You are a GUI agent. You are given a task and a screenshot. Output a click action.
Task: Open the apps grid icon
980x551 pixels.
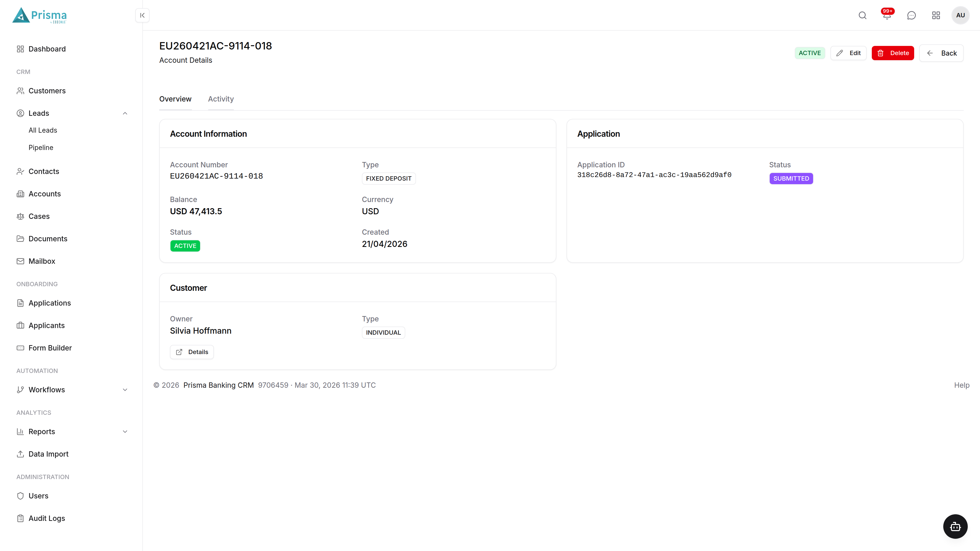click(936, 15)
